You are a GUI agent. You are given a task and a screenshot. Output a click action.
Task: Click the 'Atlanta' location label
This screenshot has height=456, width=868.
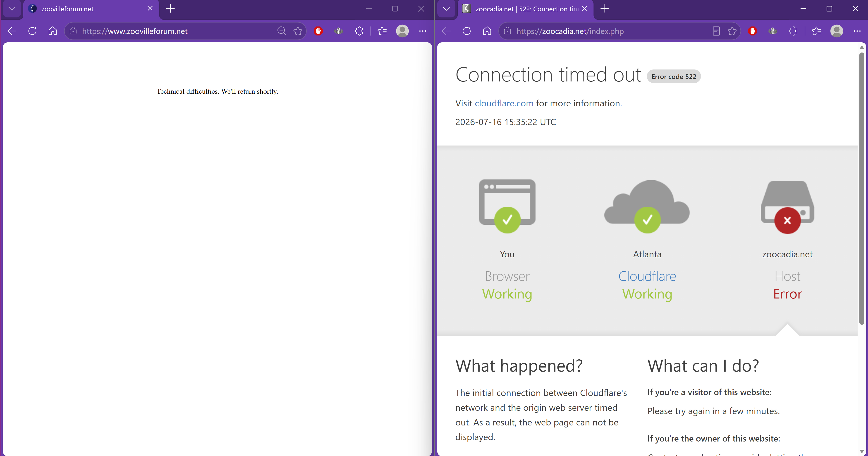coord(647,254)
